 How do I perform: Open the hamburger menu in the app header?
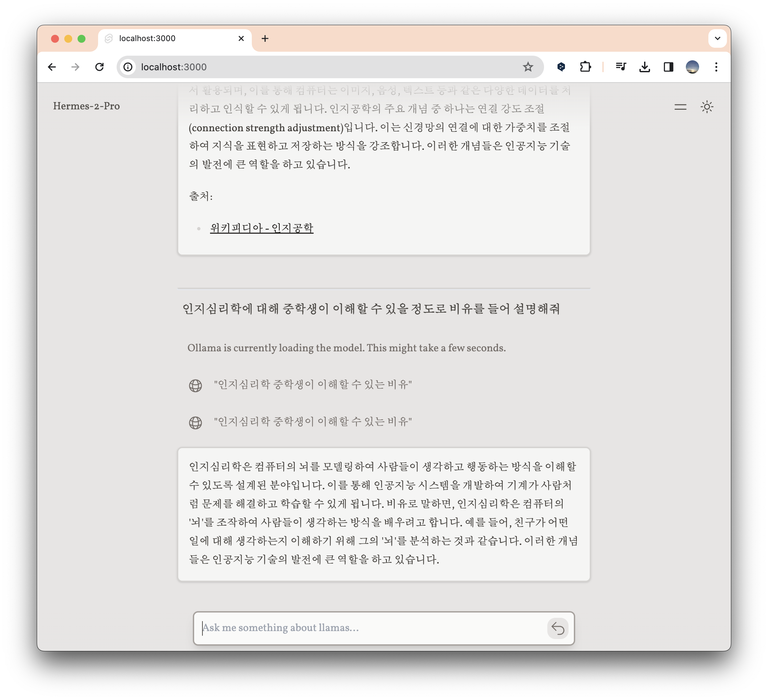click(x=680, y=107)
